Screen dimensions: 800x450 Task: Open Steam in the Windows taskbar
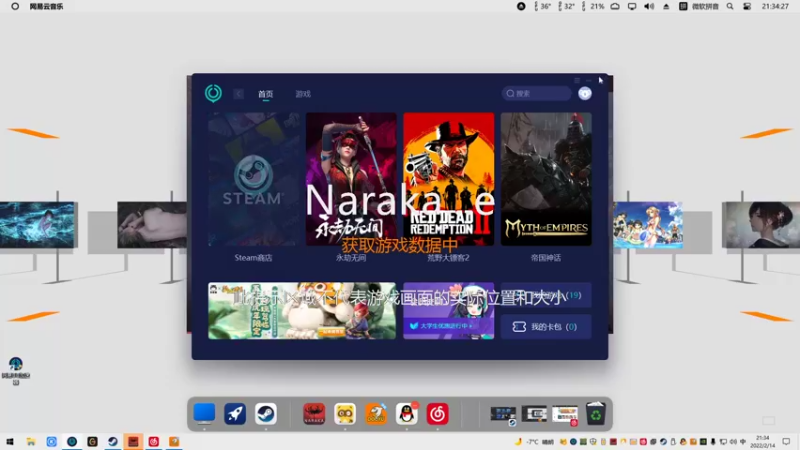click(x=113, y=441)
